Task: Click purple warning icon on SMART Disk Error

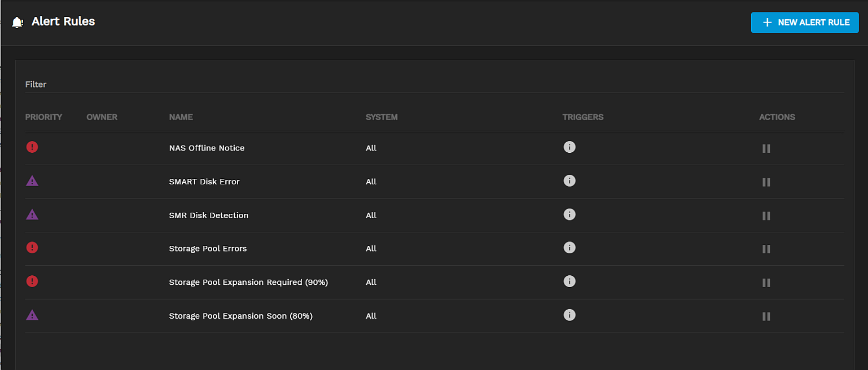Action: pos(32,181)
